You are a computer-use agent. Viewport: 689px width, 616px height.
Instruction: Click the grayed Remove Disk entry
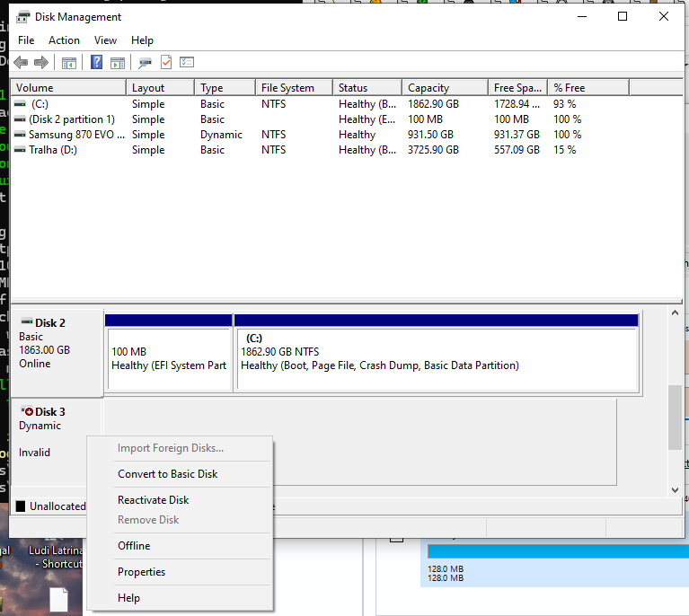tap(180, 520)
